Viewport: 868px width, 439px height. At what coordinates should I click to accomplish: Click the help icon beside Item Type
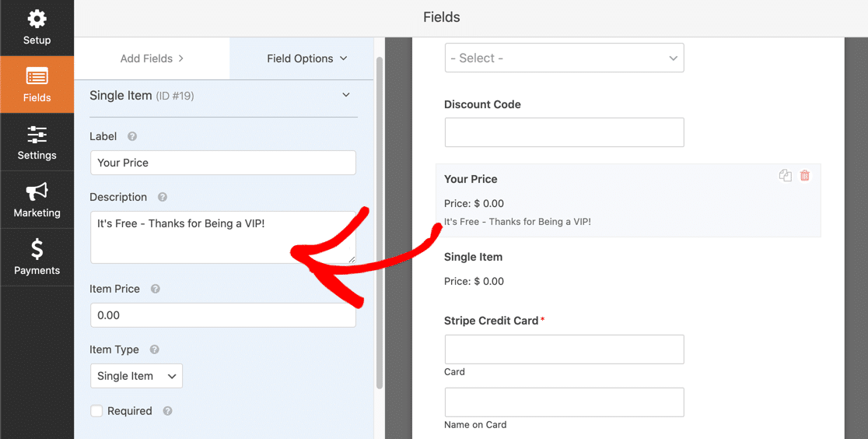[155, 349]
